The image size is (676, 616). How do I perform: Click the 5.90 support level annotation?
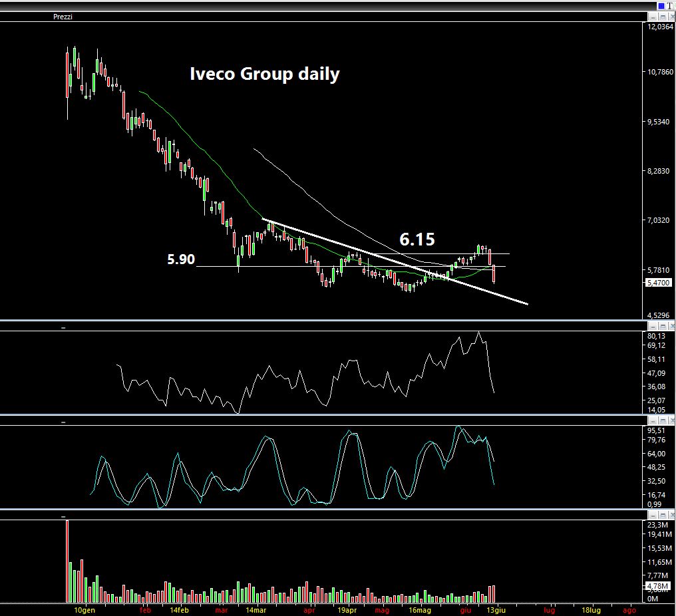pyautogui.click(x=181, y=259)
